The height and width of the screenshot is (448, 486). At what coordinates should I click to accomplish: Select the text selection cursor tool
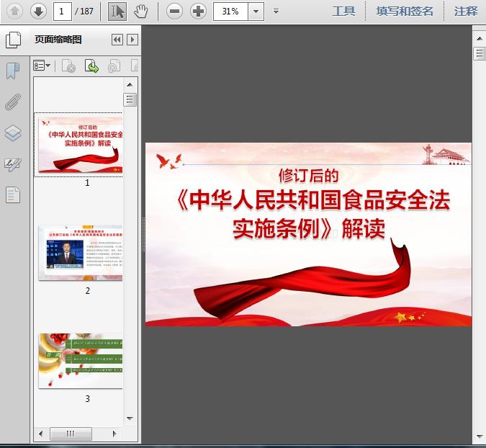point(117,12)
